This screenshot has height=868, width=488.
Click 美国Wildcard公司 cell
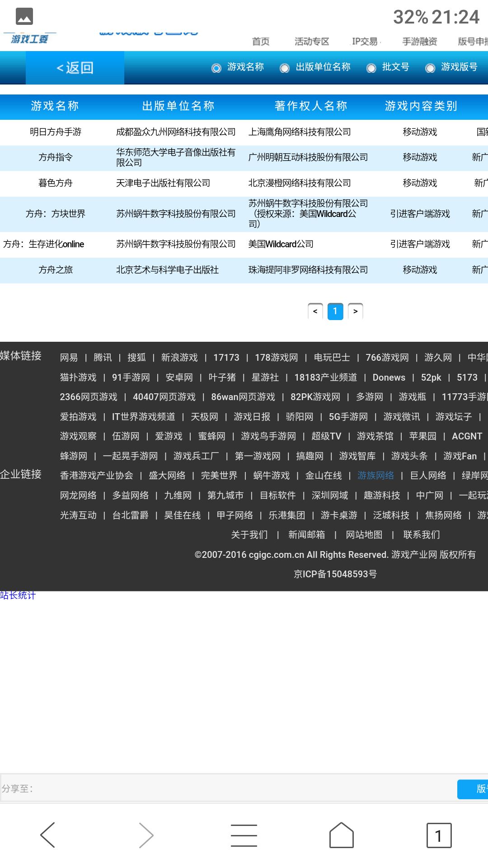[281, 244]
